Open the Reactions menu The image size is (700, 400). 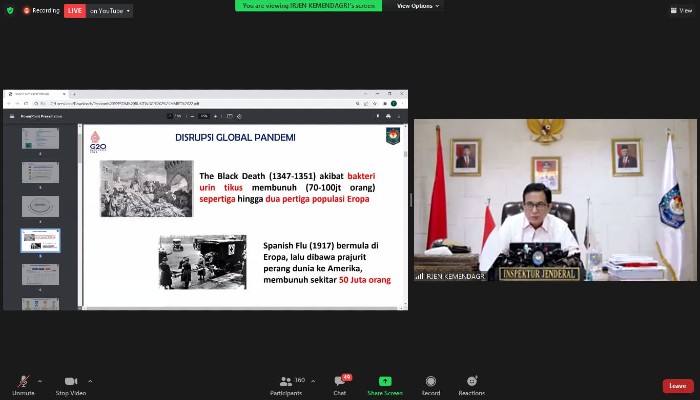coord(472,384)
